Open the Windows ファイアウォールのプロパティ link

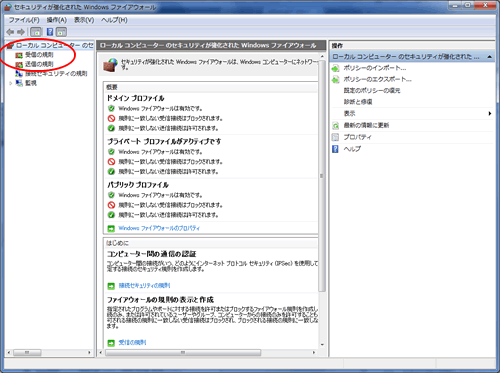pos(159,228)
